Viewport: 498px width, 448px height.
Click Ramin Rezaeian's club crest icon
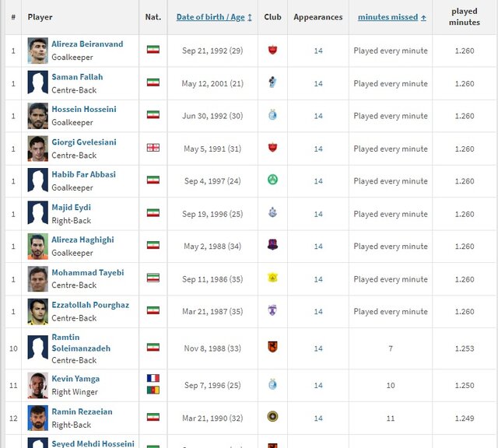(272, 417)
